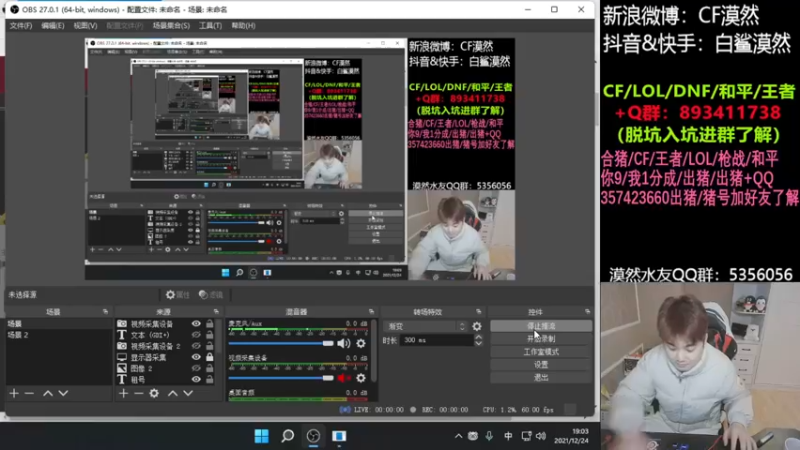The height and width of the screenshot is (450, 800).
Task: Click the image icon of 图像 2 source
Action: pyautogui.click(x=122, y=368)
